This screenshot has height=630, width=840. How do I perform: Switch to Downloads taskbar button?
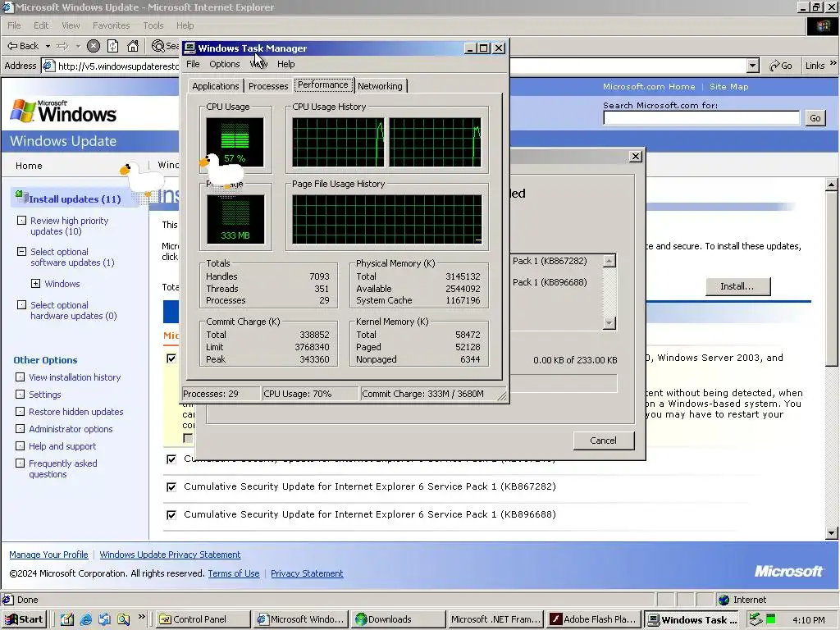[x=399, y=620]
